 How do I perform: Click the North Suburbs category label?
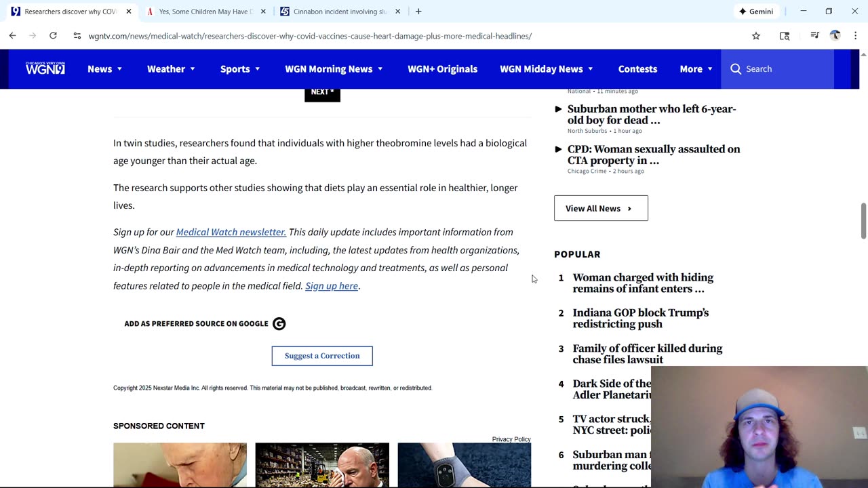click(x=587, y=131)
